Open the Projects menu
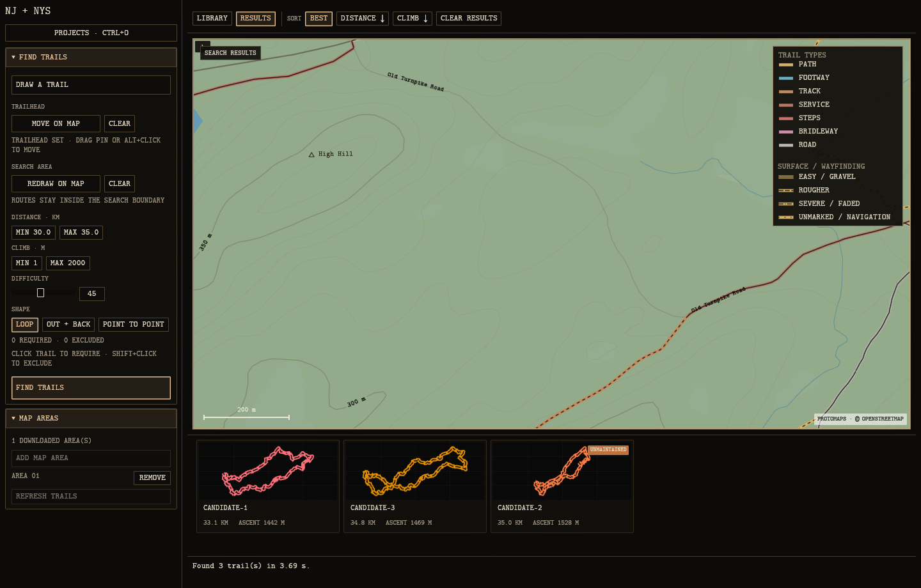Viewport: 921px width, 588px height. pos(91,33)
